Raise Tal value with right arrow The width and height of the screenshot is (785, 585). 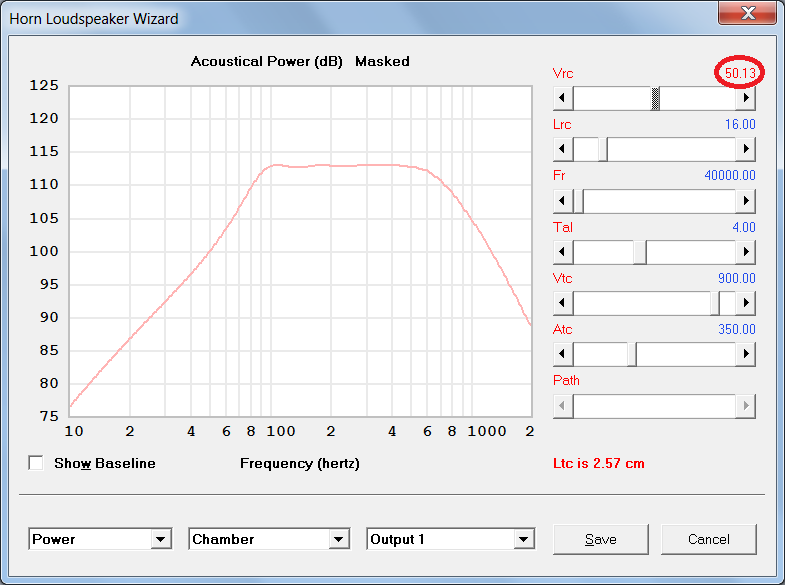(x=745, y=251)
